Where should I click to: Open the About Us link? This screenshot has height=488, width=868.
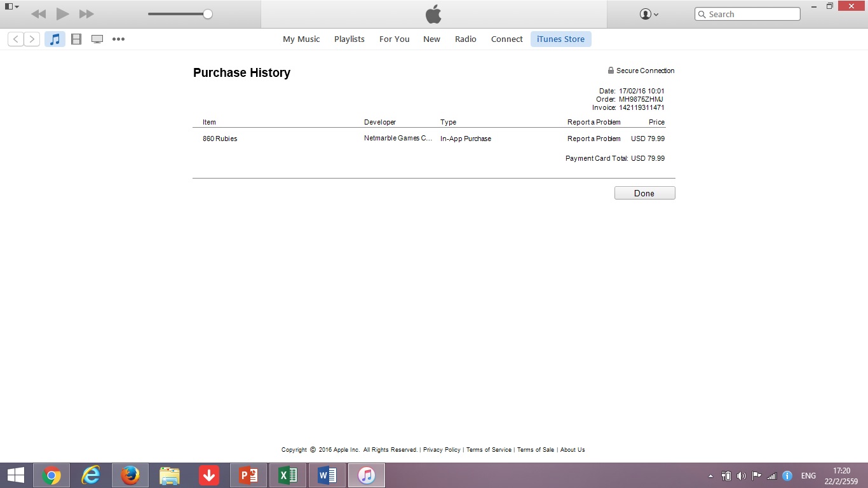[x=573, y=450]
